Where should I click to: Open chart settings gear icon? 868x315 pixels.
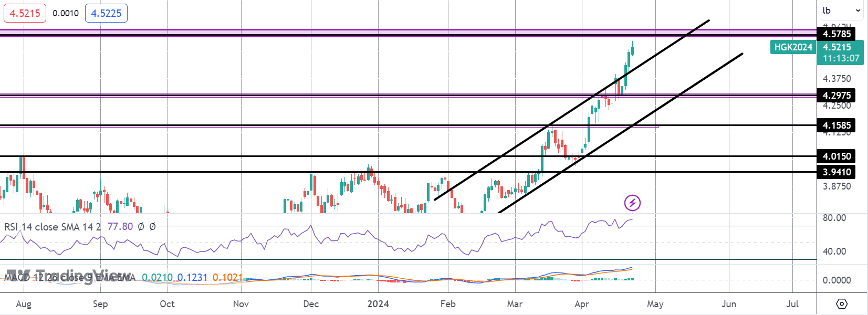click(x=842, y=303)
